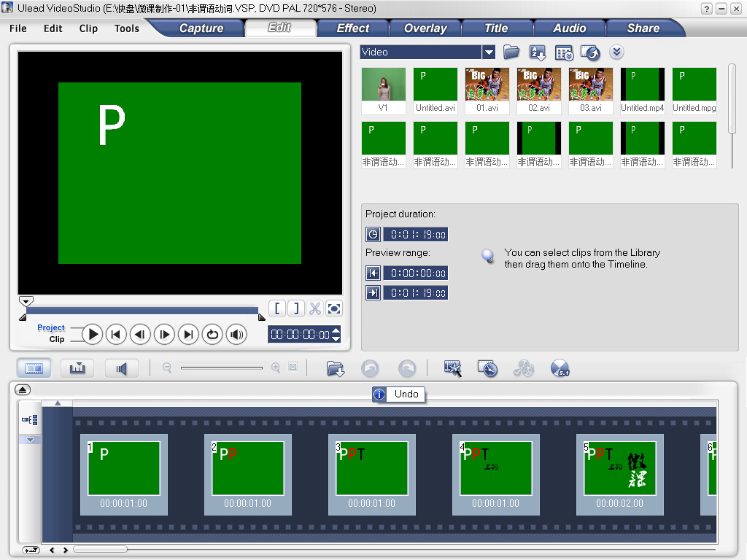Open Smart Proxy manager icon
747x560 pixels.
(x=452, y=368)
